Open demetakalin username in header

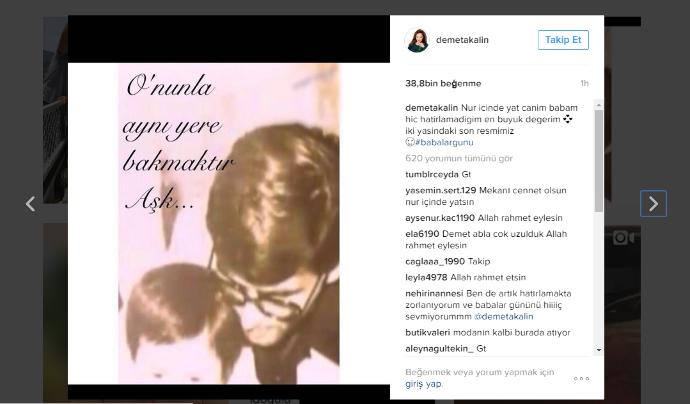pyautogui.click(x=462, y=40)
